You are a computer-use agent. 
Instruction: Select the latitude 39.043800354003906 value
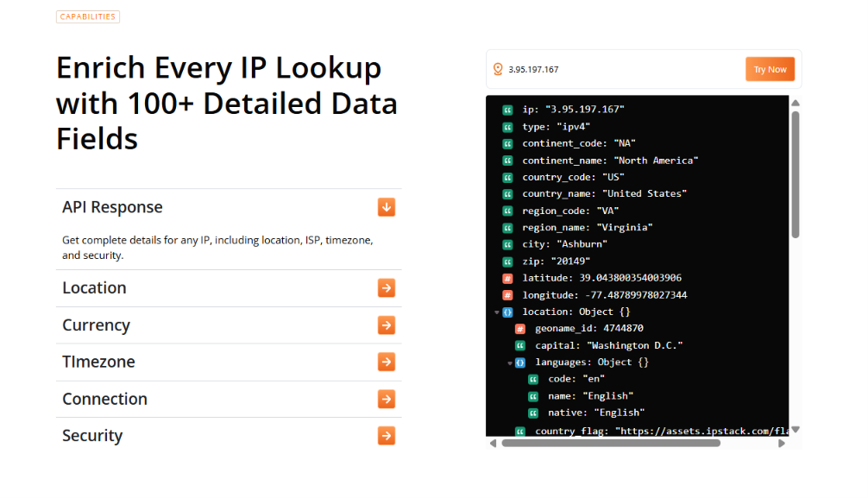click(631, 278)
